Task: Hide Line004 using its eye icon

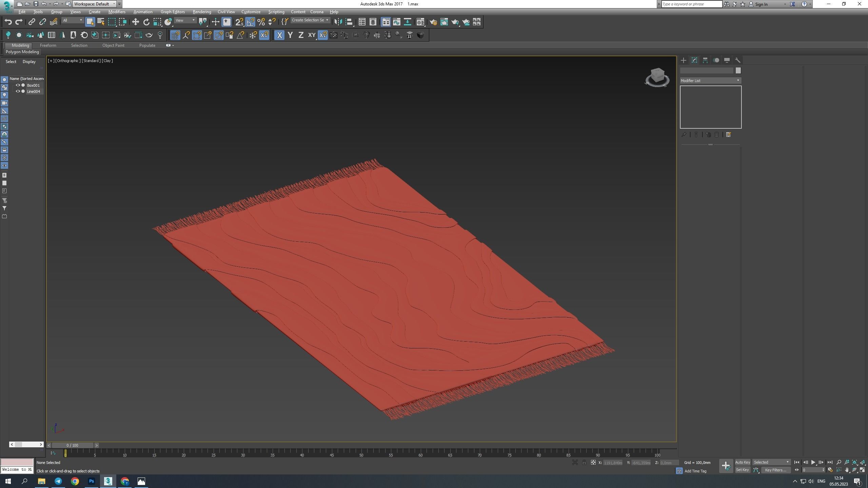Action: click(x=18, y=91)
